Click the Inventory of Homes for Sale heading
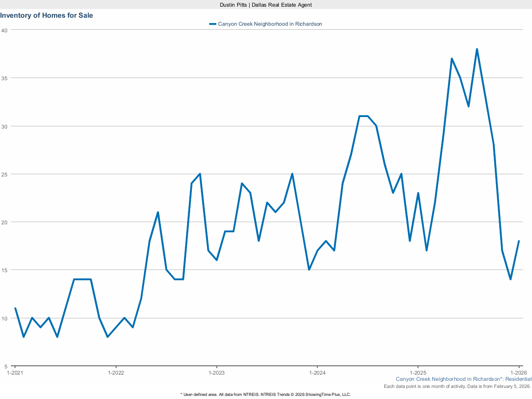Image resolution: width=532 pixels, height=399 pixels. (47, 15)
